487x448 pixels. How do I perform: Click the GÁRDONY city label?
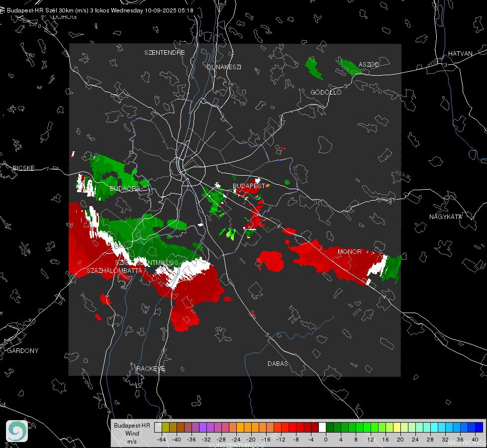(x=23, y=351)
